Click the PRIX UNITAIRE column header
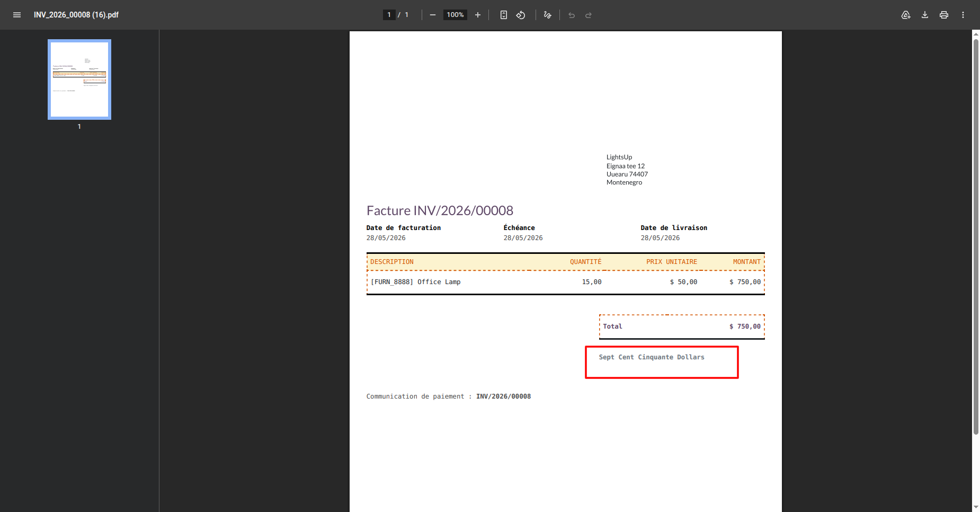Screen dimensions: 980x512 (x=672, y=262)
